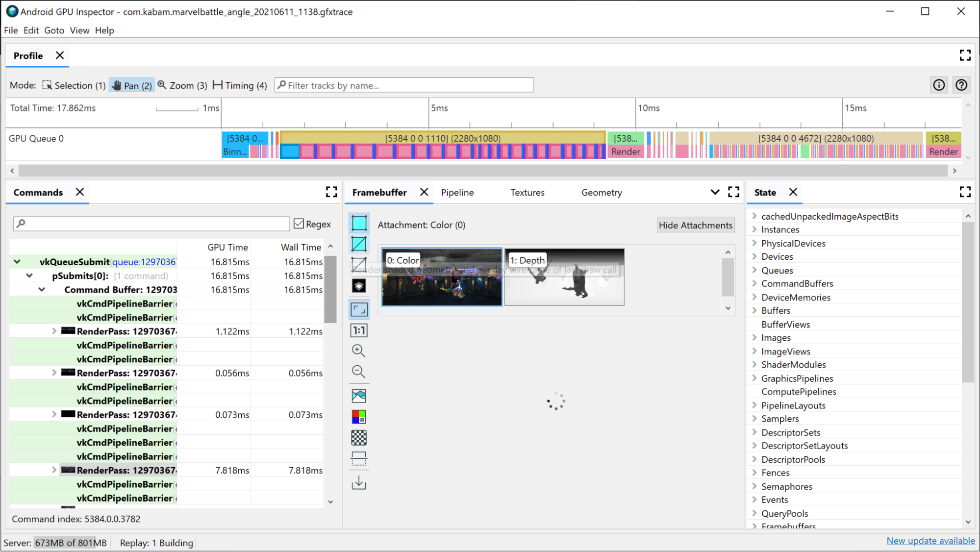Enable Timing mode (4)
The width and height of the screenshot is (980, 552).
(240, 85)
